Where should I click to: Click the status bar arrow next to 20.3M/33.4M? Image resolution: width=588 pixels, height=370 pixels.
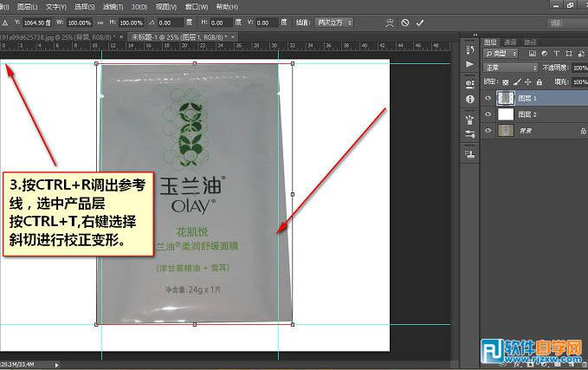pos(56,365)
